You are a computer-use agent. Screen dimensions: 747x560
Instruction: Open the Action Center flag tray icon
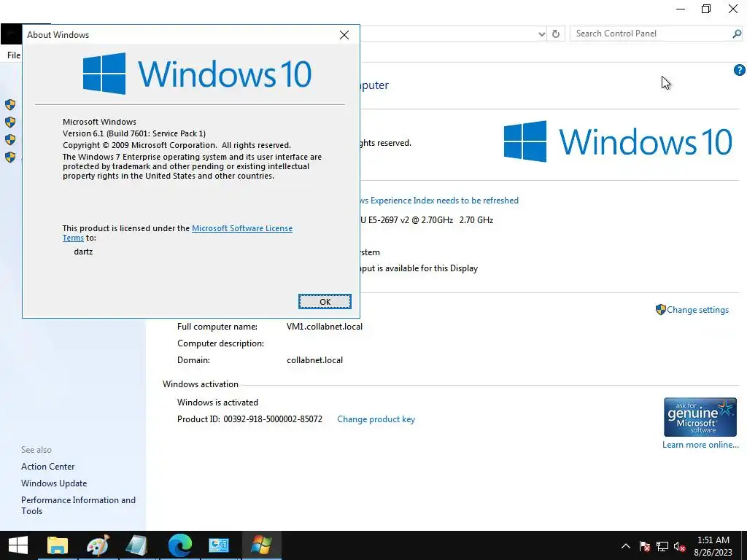click(x=645, y=546)
